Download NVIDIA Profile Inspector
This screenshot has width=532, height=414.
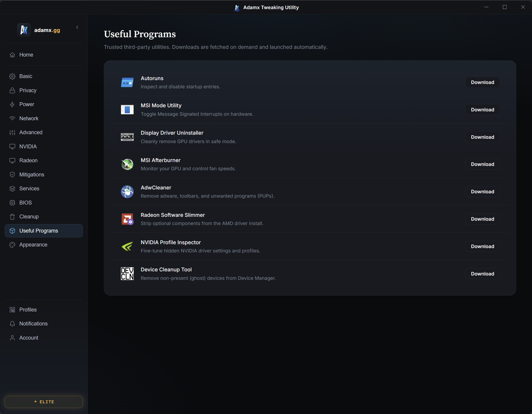coord(482,246)
